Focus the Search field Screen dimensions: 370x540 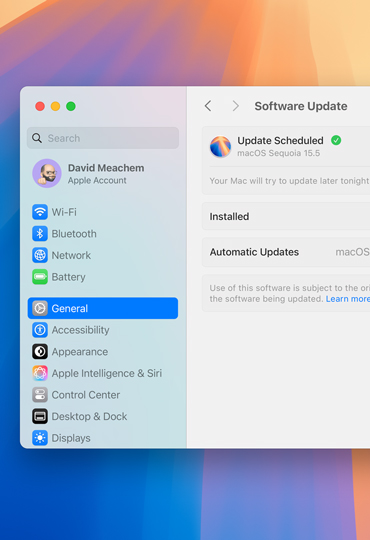coord(103,138)
